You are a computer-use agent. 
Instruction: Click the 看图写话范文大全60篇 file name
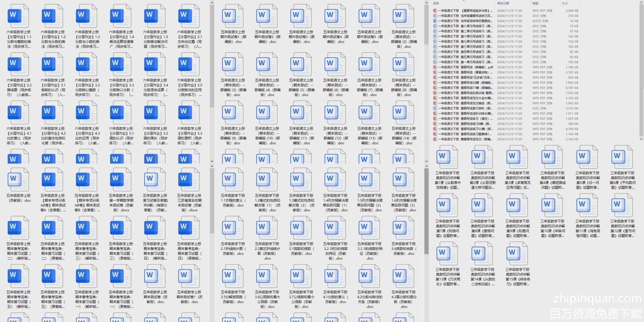tap(466, 98)
